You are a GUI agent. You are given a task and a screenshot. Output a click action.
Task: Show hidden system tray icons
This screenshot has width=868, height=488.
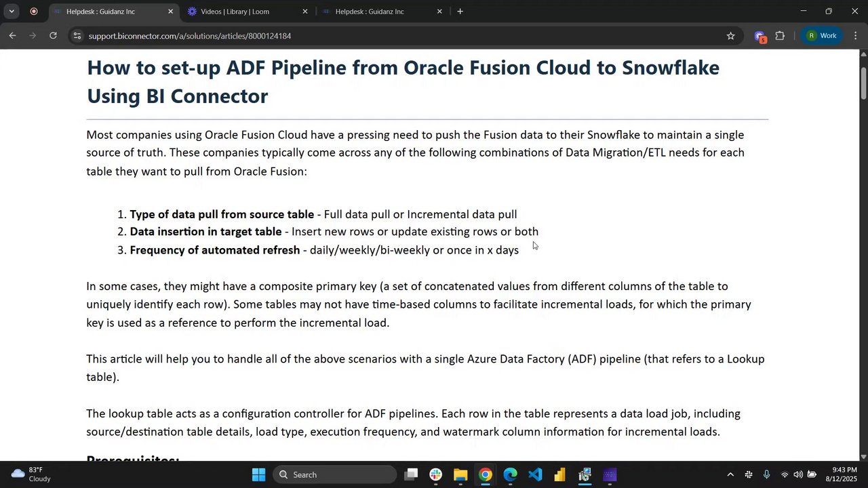[730, 474]
